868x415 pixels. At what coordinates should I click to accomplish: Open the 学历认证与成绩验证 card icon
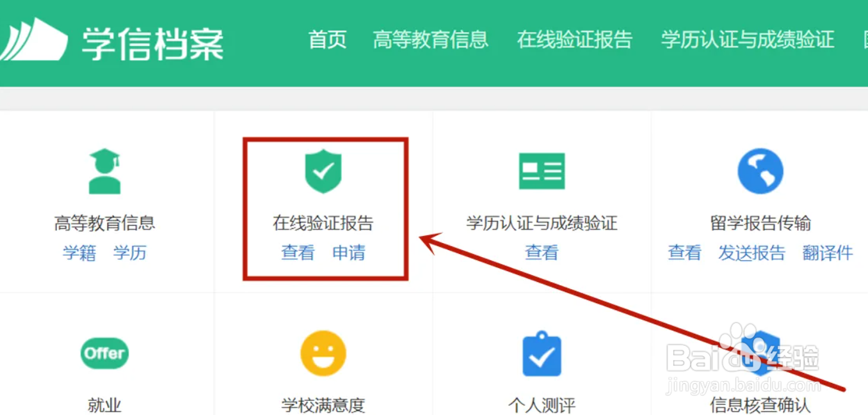coord(542,171)
